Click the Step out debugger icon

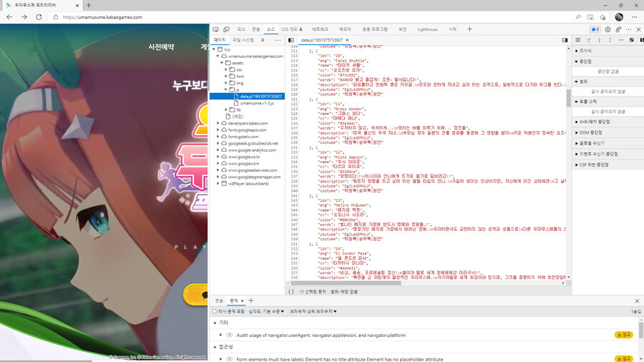(x=610, y=40)
